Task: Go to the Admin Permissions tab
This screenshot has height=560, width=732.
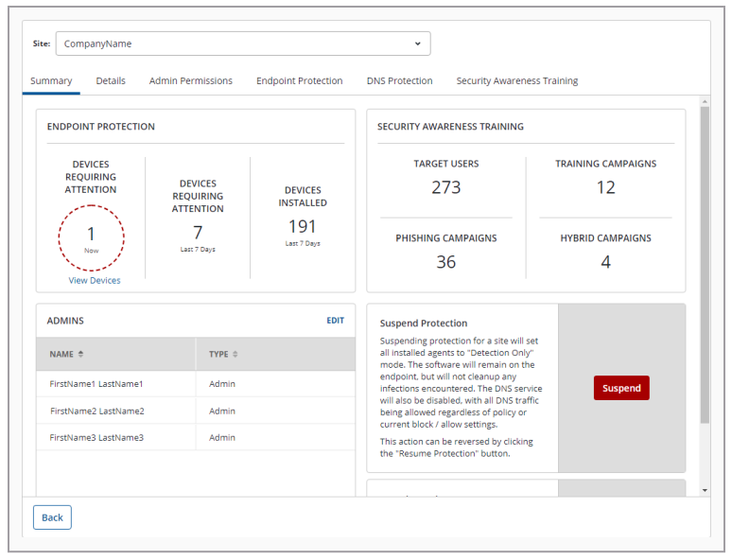Action: (190, 80)
